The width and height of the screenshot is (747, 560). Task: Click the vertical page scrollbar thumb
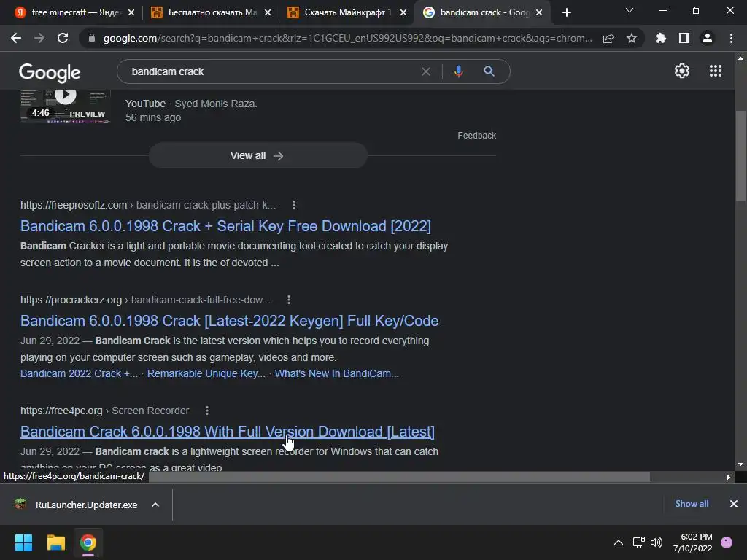point(740,156)
